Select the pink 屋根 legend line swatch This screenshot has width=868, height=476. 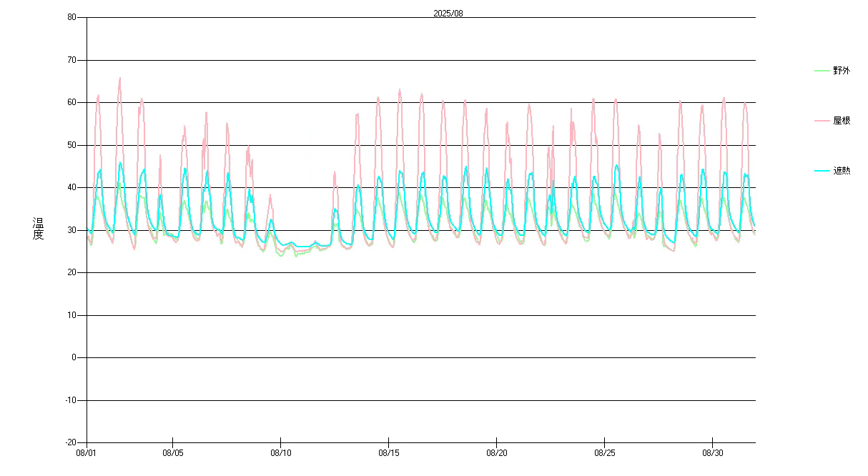tap(822, 121)
